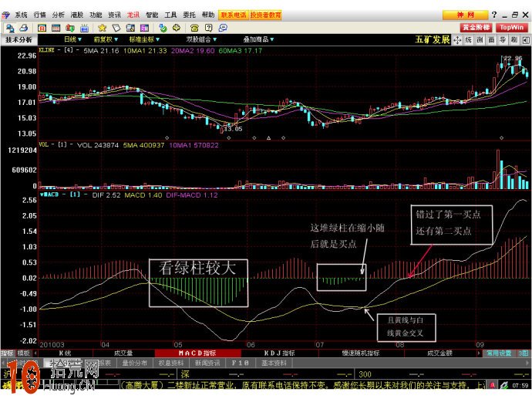The image size is (532, 399).
Task: Open the 龙讯 menu
Action: 133,15
